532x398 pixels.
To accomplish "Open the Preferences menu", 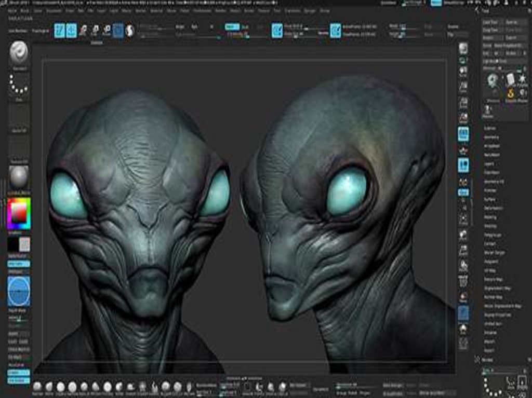I will click(202, 10).
